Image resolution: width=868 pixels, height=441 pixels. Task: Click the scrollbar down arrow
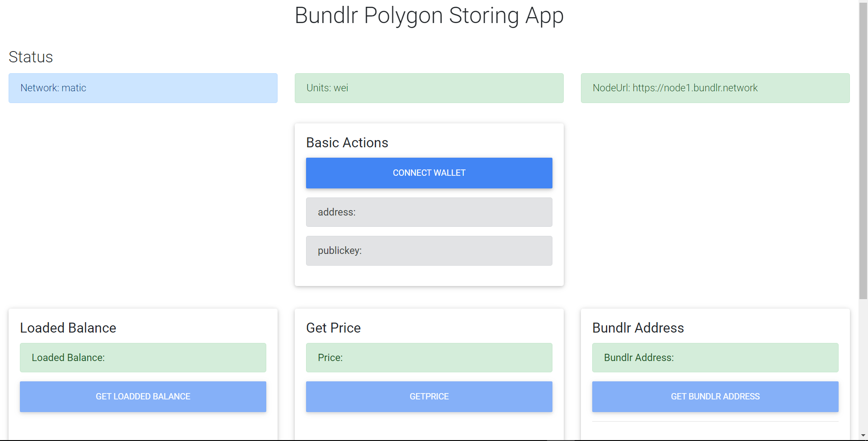click(x=863, y=436)
